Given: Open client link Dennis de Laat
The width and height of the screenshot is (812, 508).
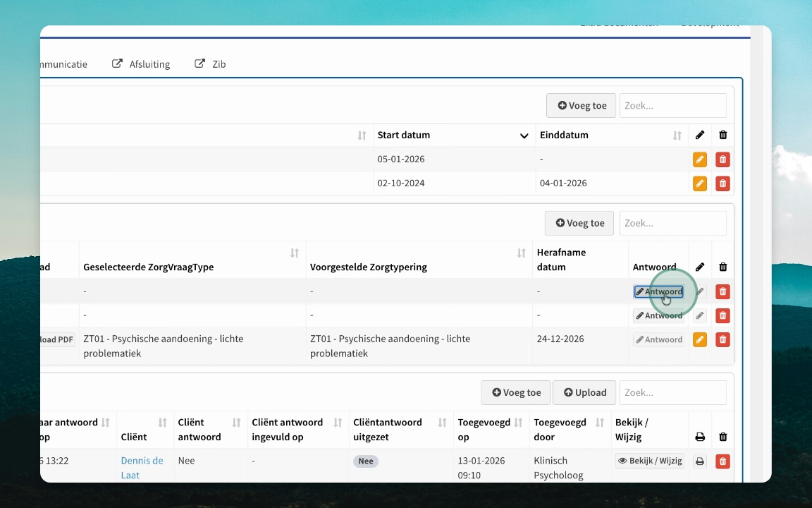Looking at the screenshot, I should click(x=142, y=468).
